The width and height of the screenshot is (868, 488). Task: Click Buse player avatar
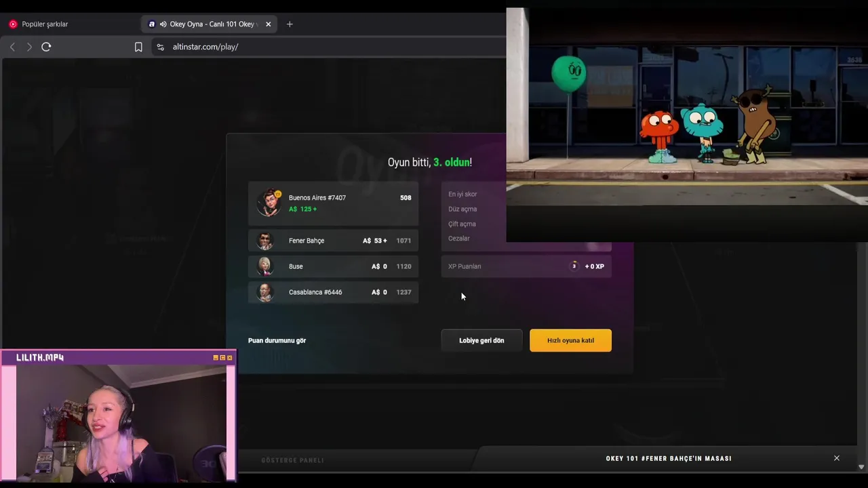[x=264, y=266]
